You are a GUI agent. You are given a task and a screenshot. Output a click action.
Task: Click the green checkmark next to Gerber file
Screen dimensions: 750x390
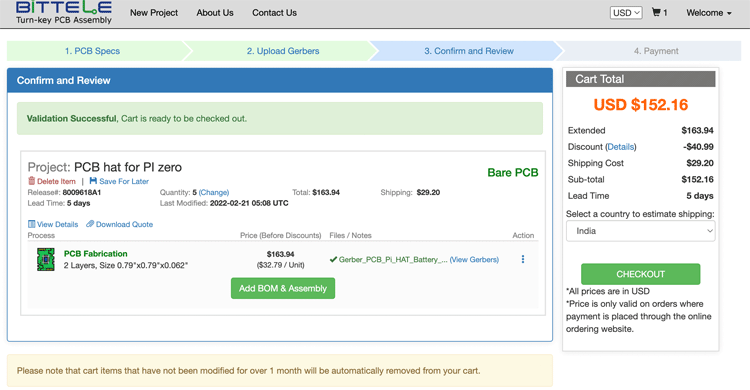coord(333,259)
